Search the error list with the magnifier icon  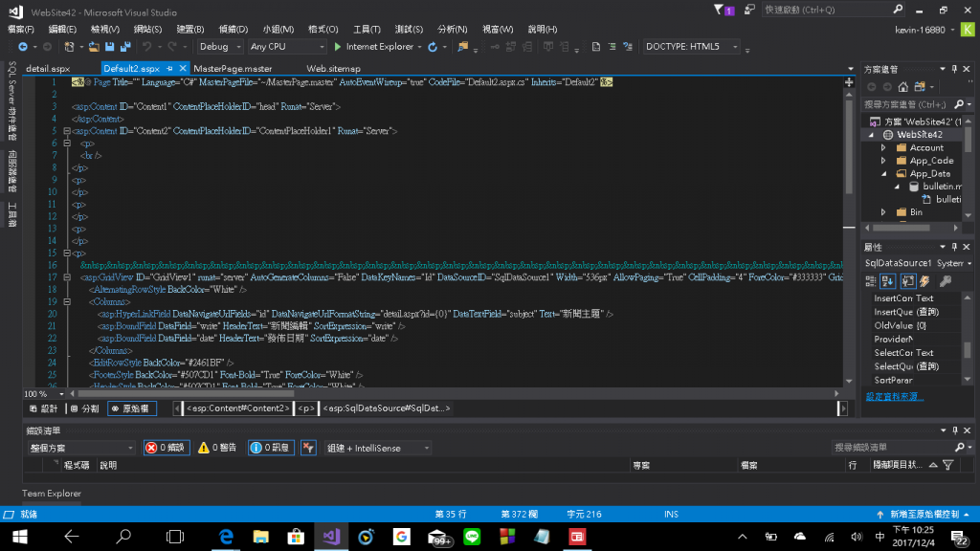coord(960,448)
